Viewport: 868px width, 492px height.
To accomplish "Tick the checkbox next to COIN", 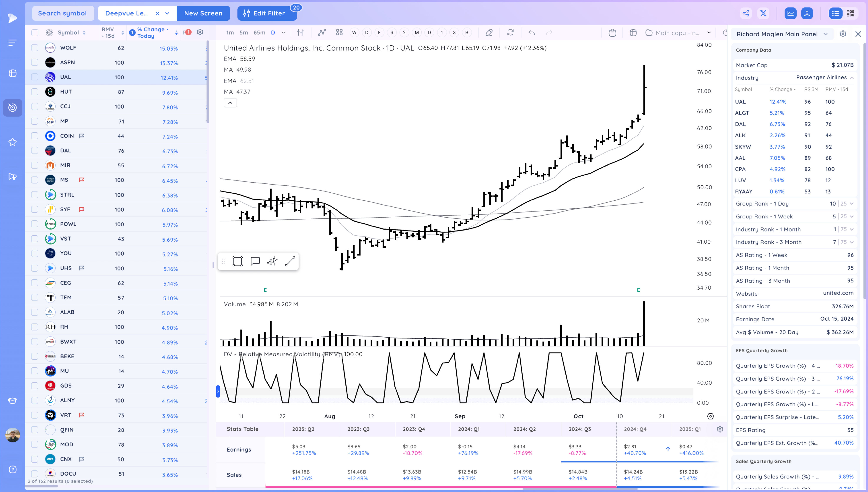I will [x=35, y=136].
